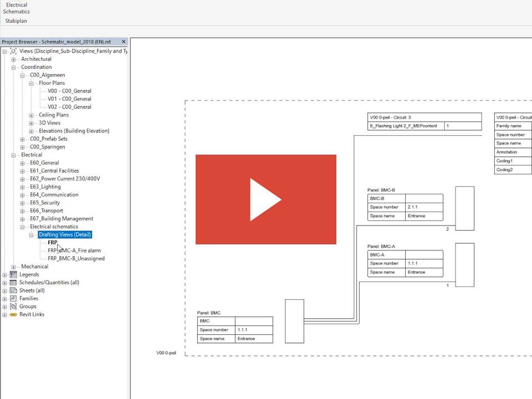Expand the Revit Links node
The height and width of the screenshot is (399, 532).
(x=4, y=315)
